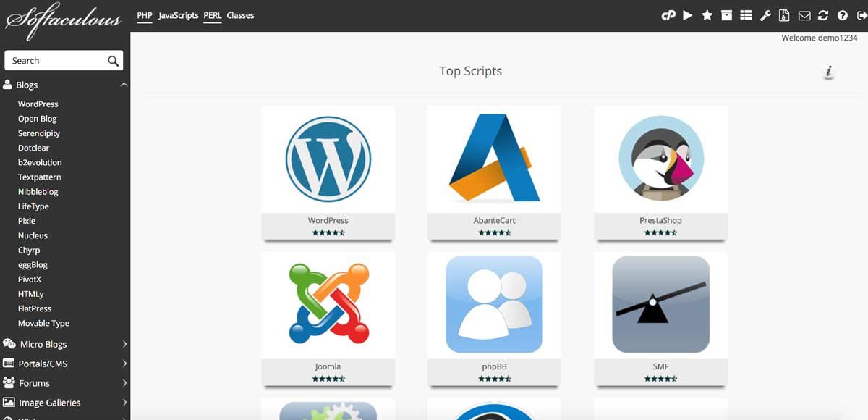
Task: Click the Blogs person icon in sidebar
Action: point(8,85)
